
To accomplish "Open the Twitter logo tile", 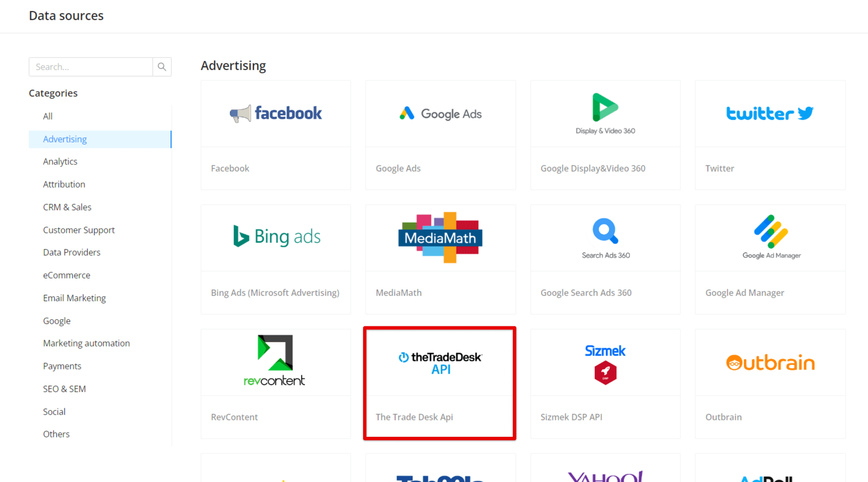I will click(770, 113).
